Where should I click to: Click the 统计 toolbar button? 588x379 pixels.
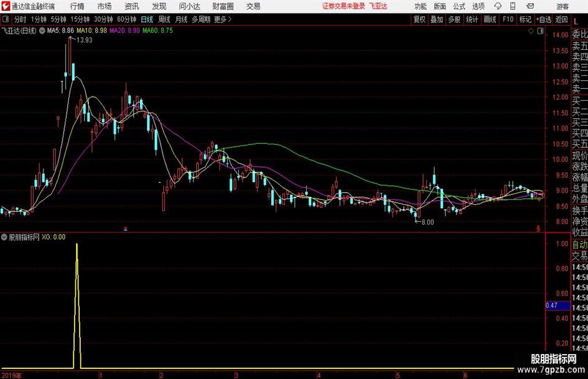pos(472,19)
